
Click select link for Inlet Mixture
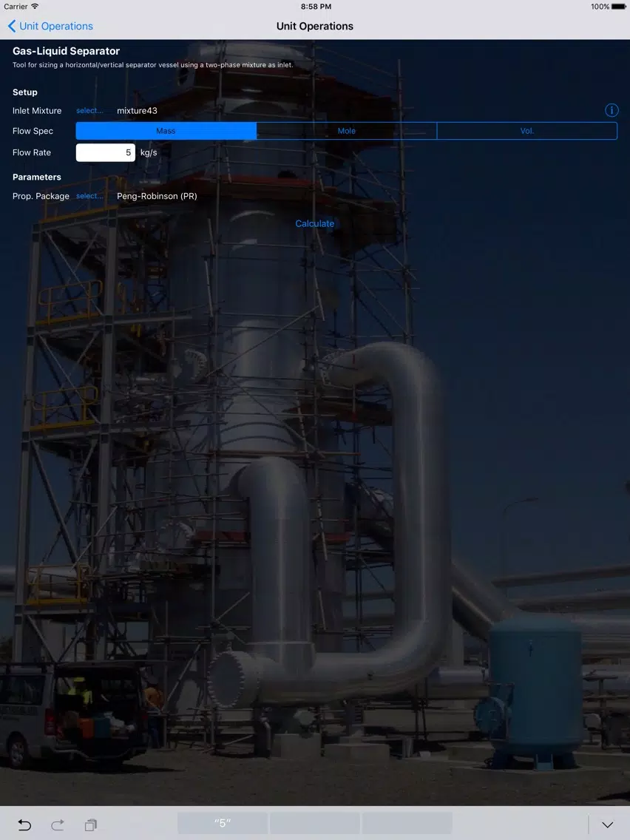[89, 110]
